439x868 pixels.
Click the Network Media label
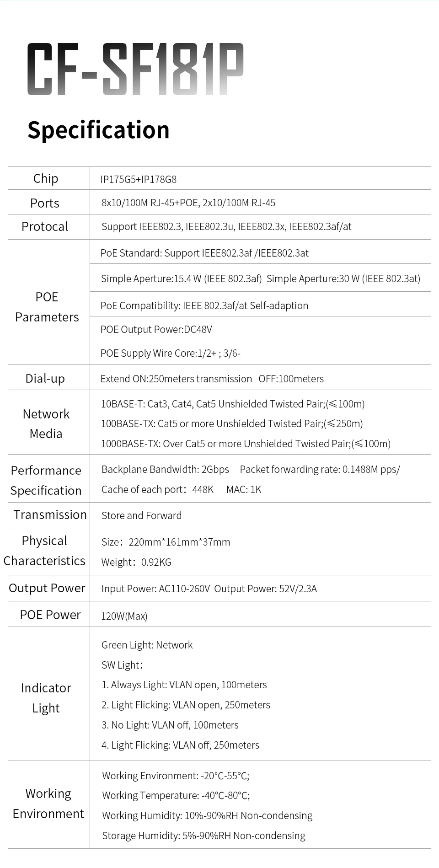pos(46,423)
